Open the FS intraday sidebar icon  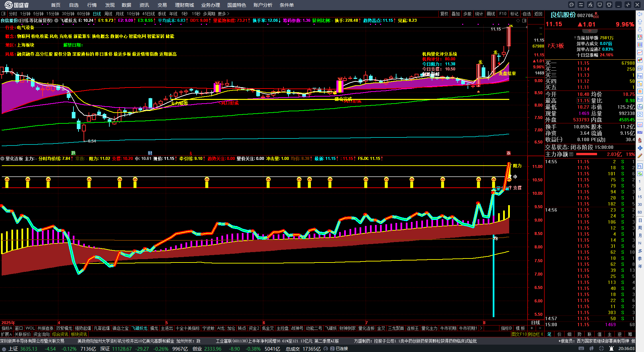click(640, 166)
